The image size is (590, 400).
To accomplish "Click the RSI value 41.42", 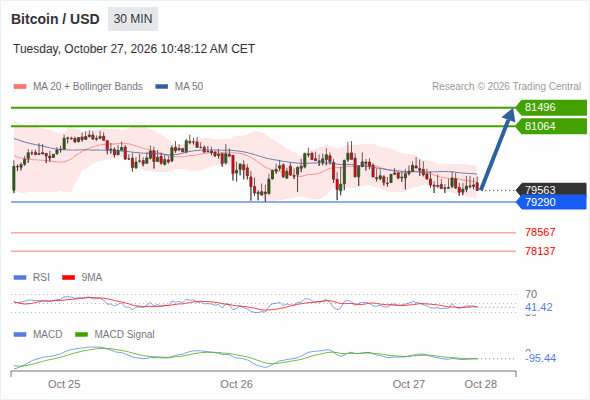I will [x=539, y=307].
